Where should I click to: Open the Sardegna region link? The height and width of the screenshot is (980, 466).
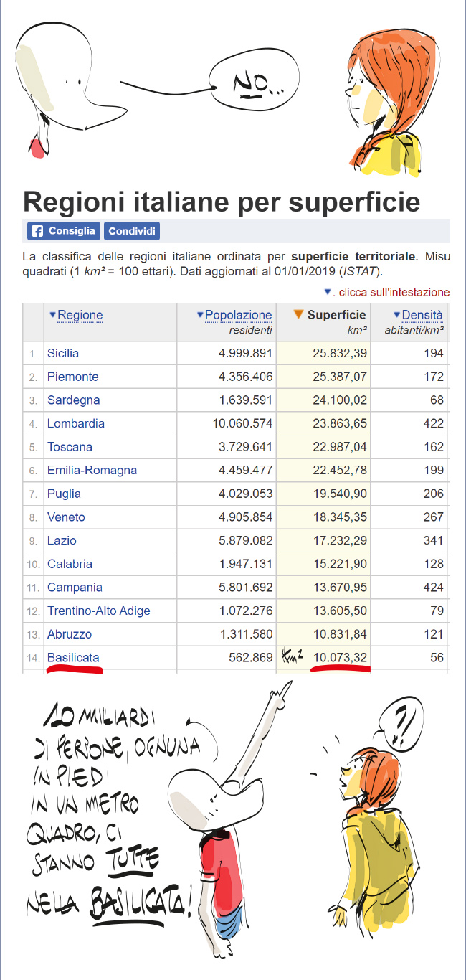point(73,400)
